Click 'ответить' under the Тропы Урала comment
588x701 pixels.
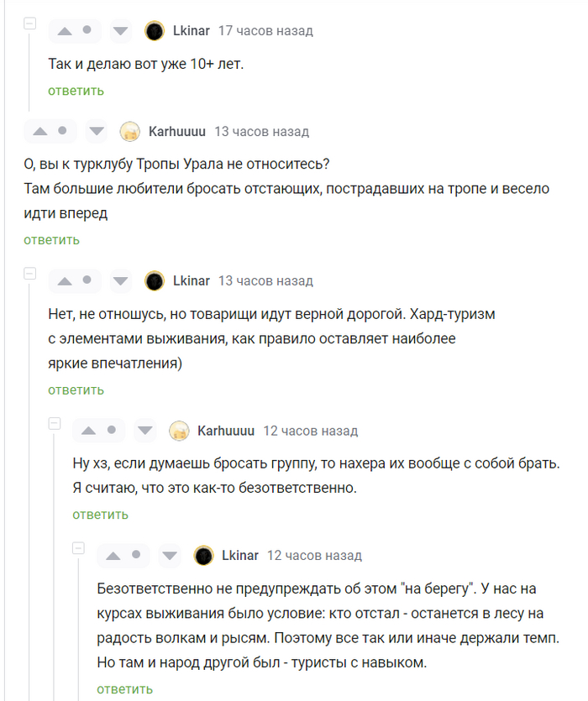point(51,240)
